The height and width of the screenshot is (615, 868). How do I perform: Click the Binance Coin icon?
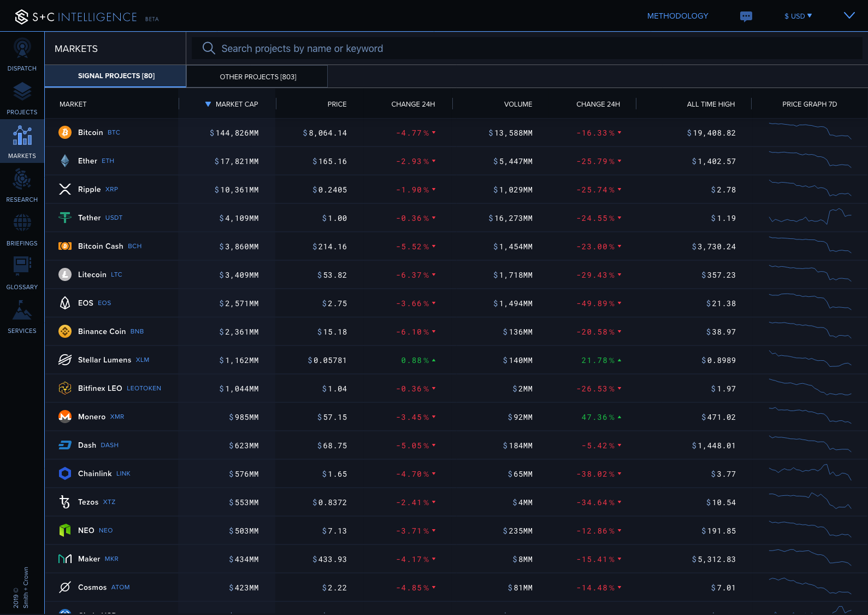click(65, 331)
